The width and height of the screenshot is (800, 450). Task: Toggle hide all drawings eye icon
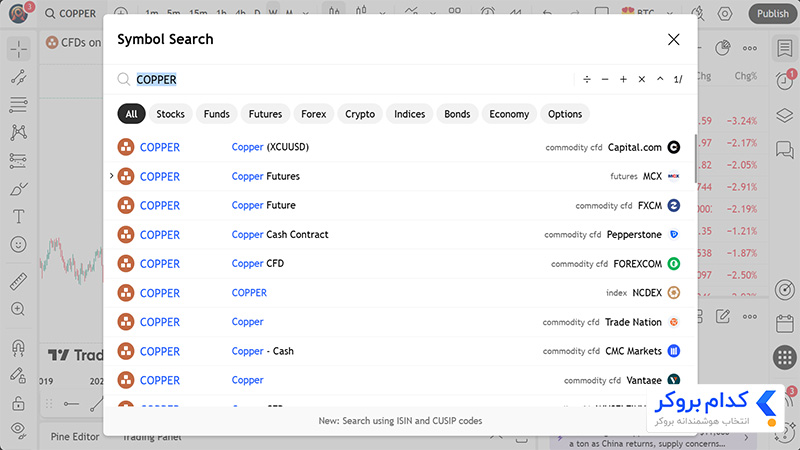coord(18,430)
